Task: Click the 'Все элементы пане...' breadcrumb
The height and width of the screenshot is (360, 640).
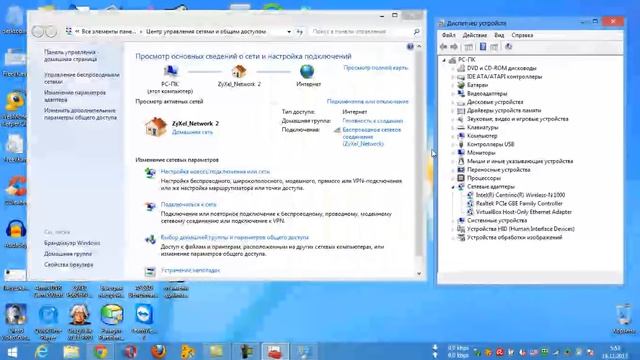Action: 108,31
